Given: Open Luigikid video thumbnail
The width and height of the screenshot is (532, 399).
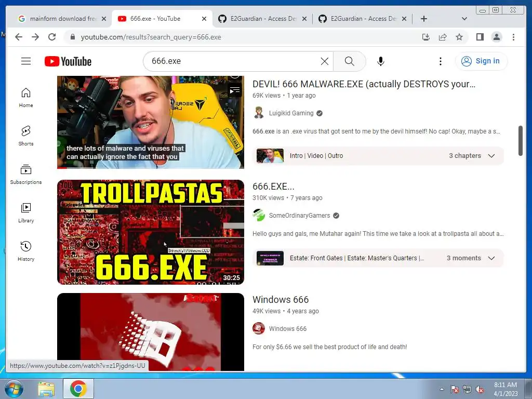Looking at the screenshot, I should (150, 122).
